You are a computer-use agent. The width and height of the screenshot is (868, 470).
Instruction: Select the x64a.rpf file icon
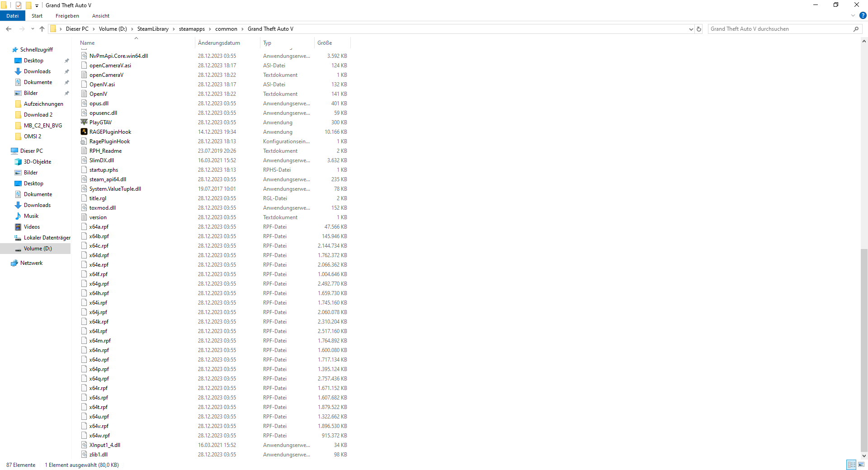coord(84,227)
